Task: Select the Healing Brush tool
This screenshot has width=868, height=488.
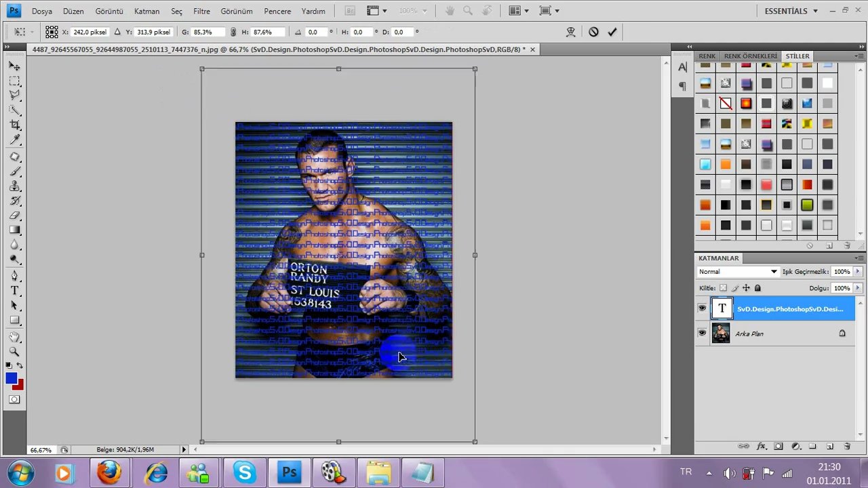Action: (x=14, y=157)
